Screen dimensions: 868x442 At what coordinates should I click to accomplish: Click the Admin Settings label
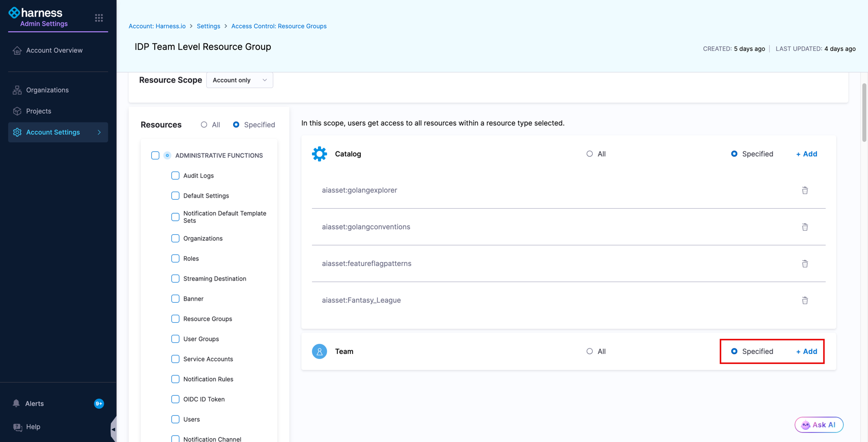pyautogui.click(x=44, y=24)
